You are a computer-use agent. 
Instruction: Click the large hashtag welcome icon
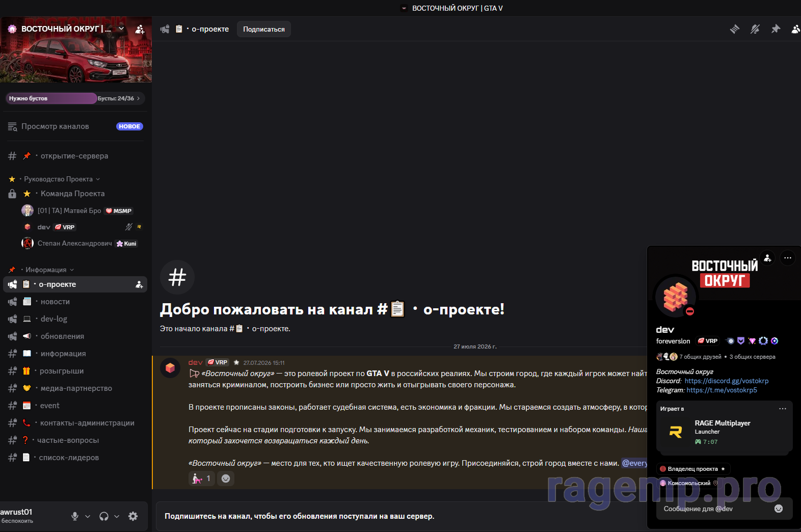(177, 277)
